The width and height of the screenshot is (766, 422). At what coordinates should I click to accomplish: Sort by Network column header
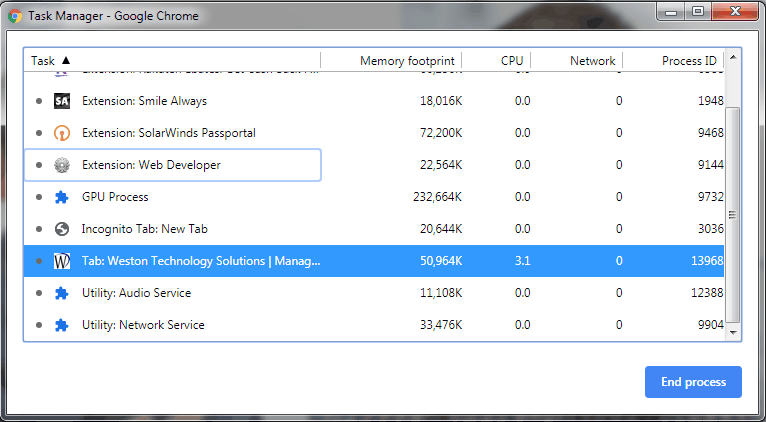(x=577, y=61)
